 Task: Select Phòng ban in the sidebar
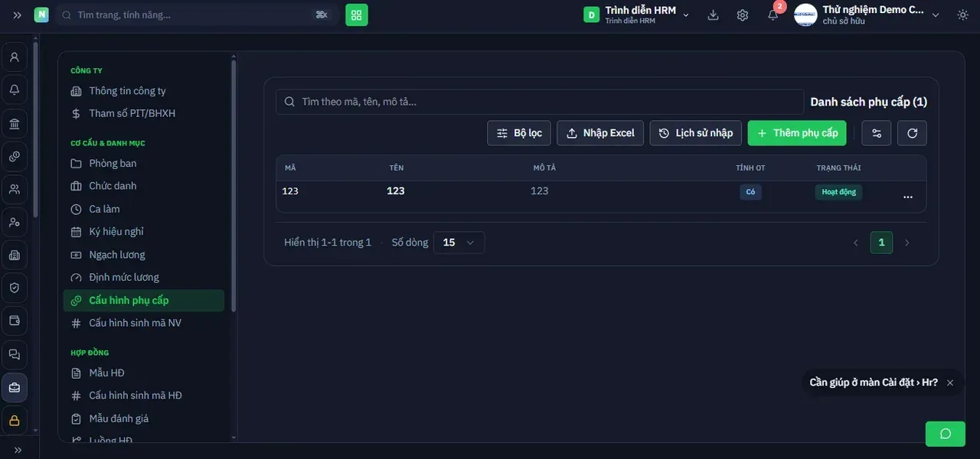pyautogui.click(x=144, y=164)
